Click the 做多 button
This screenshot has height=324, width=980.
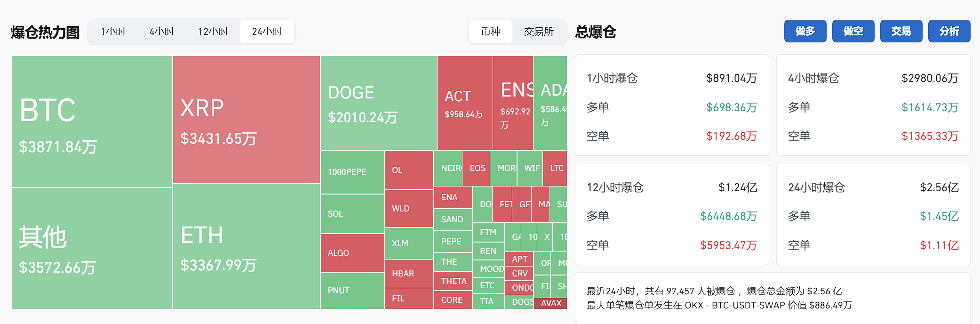805,31
